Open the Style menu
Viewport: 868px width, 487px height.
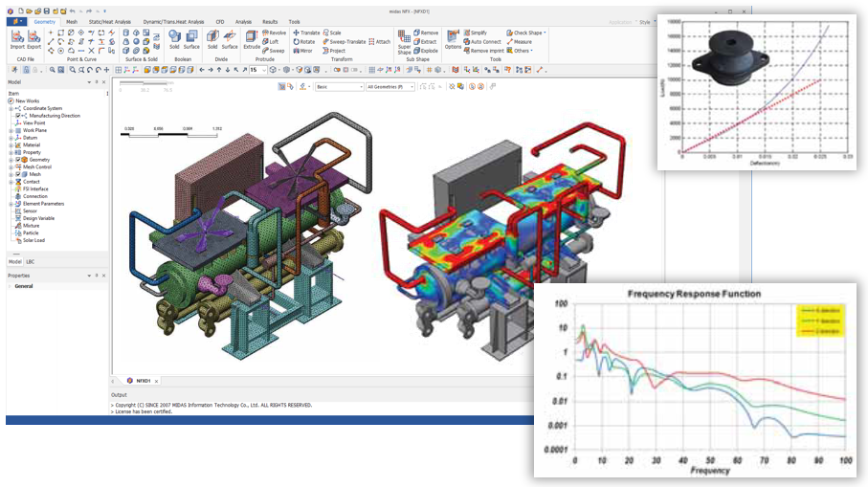tap(645, 22)
